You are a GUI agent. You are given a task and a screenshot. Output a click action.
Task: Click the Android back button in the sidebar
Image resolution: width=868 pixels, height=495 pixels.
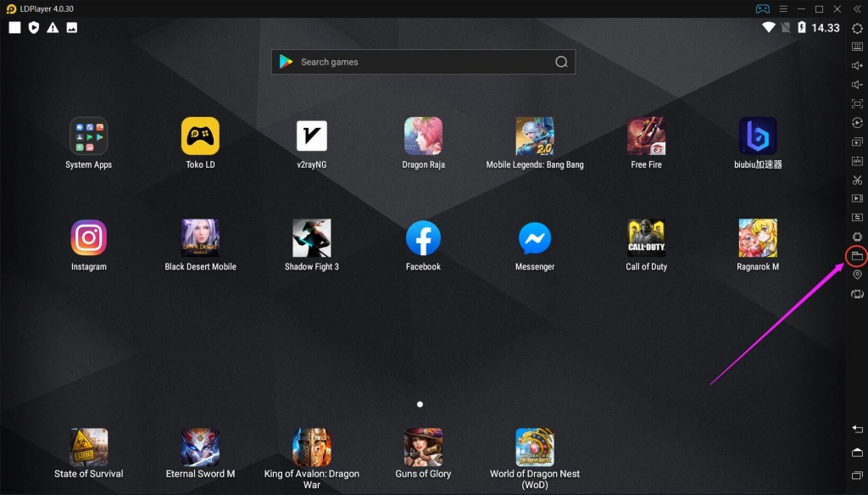(x=857, y=429)
